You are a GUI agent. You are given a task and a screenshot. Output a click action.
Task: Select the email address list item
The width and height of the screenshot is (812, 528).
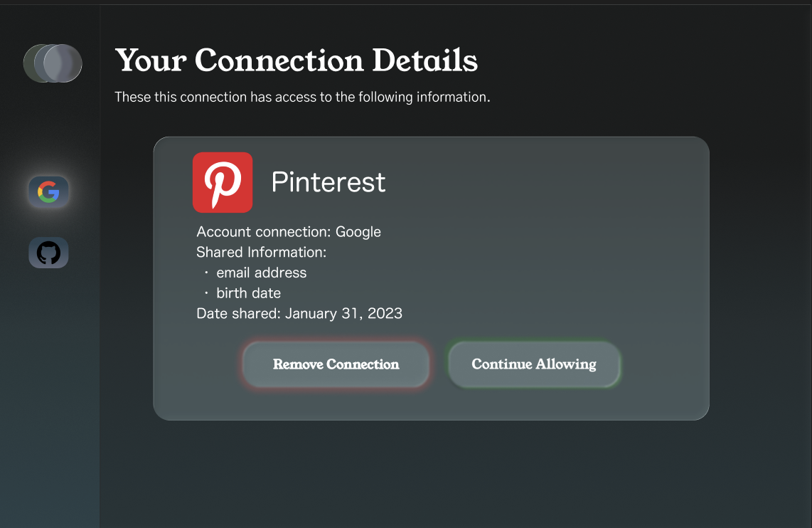(x=261, y=273)
